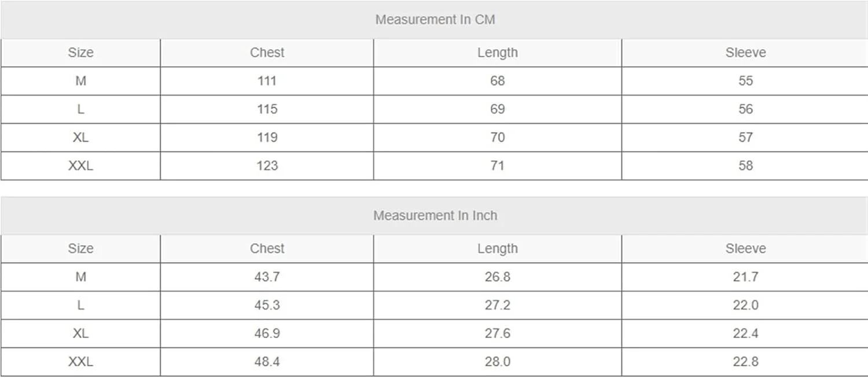Select the M size cell in Inch table

tap(80, 277)
